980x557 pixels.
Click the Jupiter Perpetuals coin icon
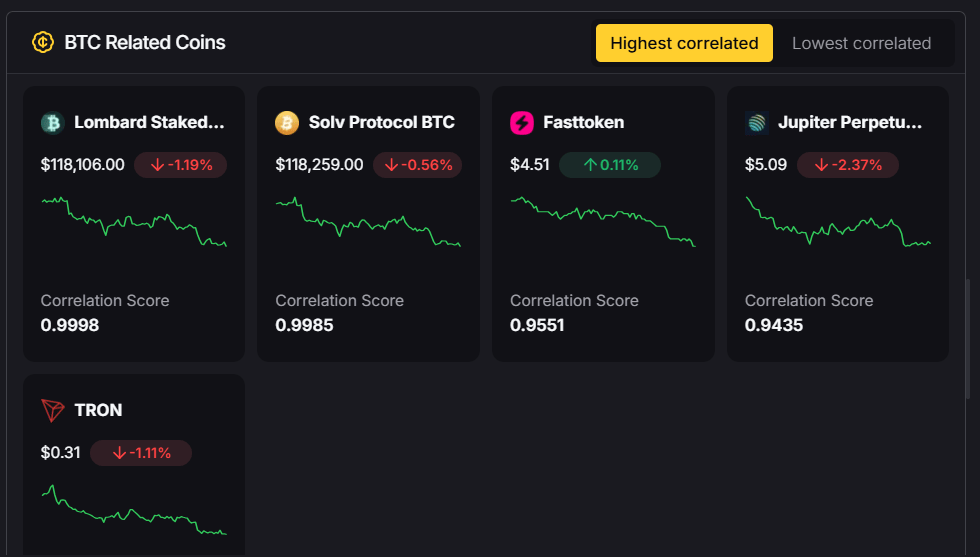pos(756,123)
